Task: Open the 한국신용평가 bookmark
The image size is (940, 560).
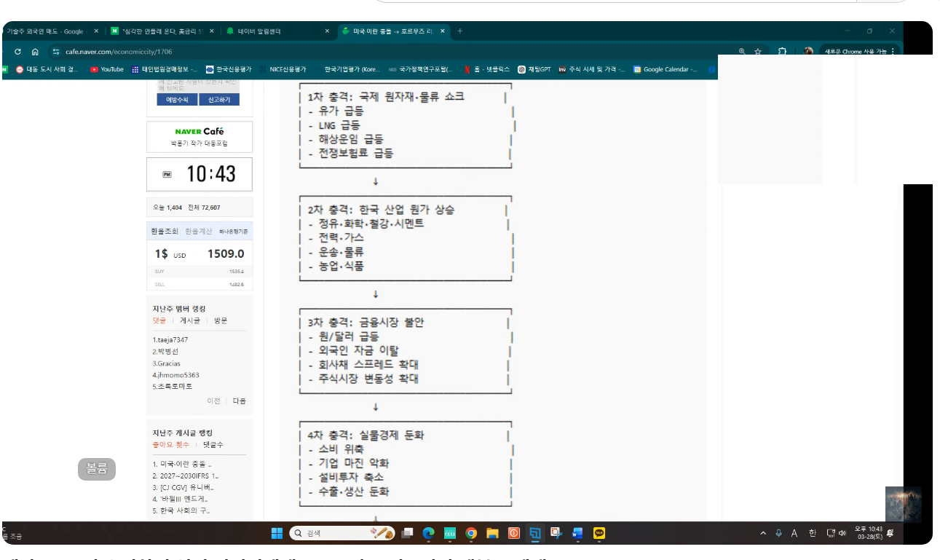Action: (x=228, y=69)
